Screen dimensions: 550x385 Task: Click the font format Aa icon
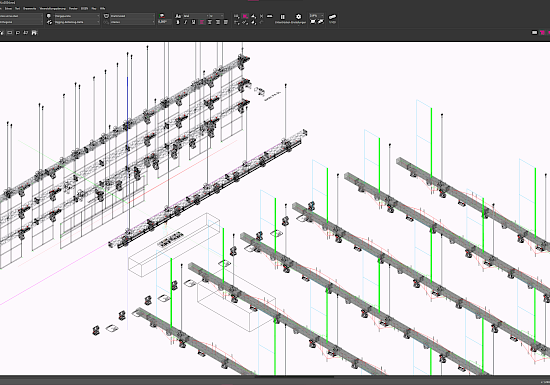(178, 16)
